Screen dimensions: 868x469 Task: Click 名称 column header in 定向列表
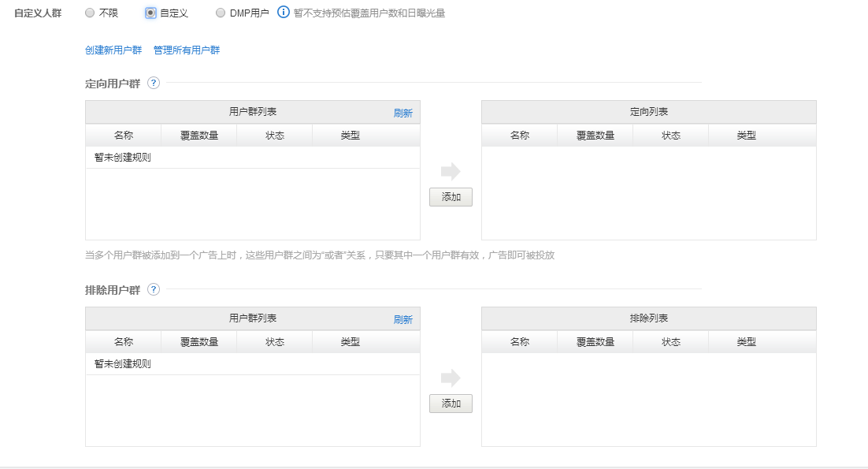519,136
